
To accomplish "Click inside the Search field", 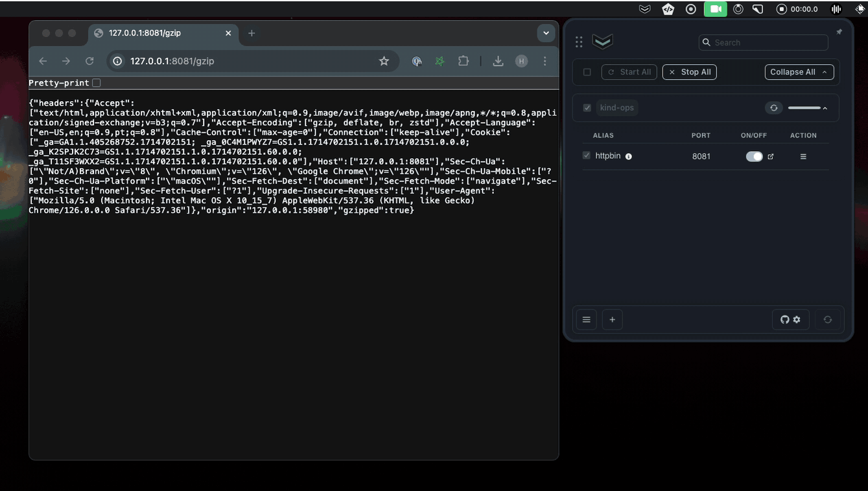I will [763, 42].
